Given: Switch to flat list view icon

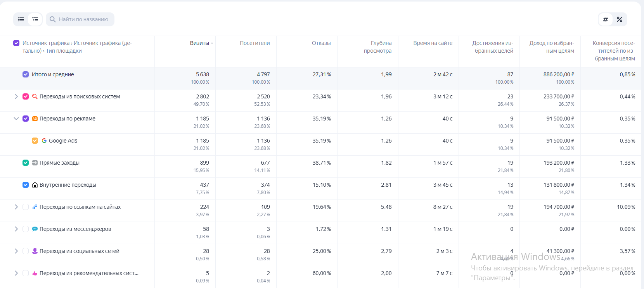Looking at the screenshot, I should coord(21,19).
